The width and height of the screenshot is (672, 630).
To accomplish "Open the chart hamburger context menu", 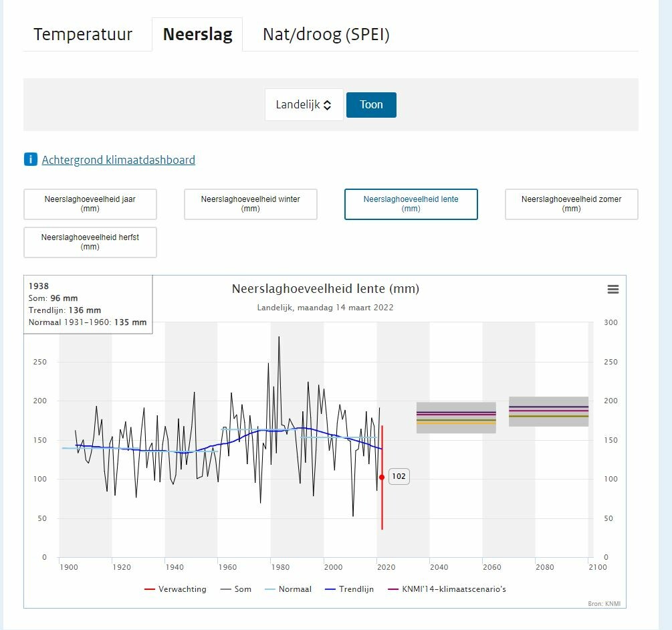I will 612,290.
